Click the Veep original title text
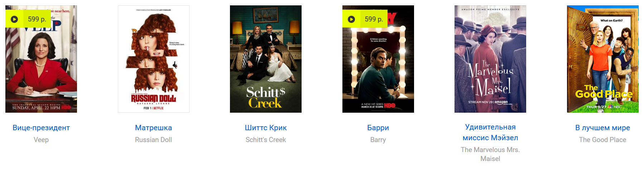This screenshot has height=171, width=644. [x=41, y=140]
